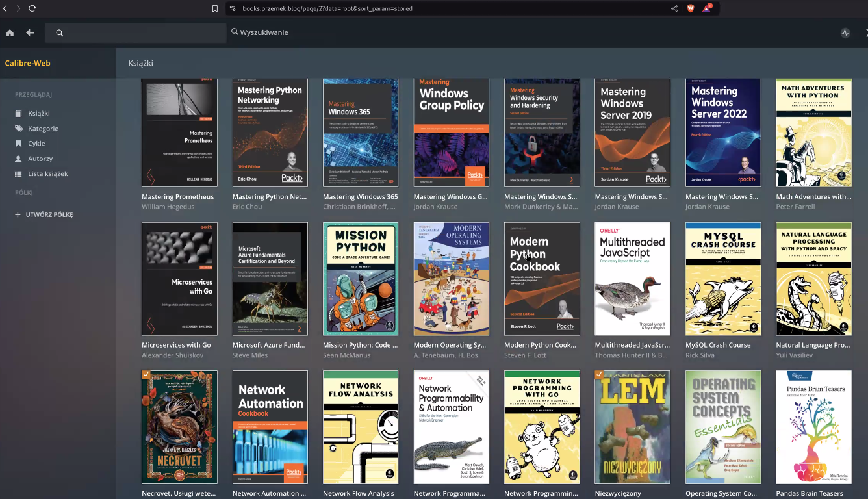Open Modern Operating Systems cover
Screen dimensions: 868x499
(452, 279)
